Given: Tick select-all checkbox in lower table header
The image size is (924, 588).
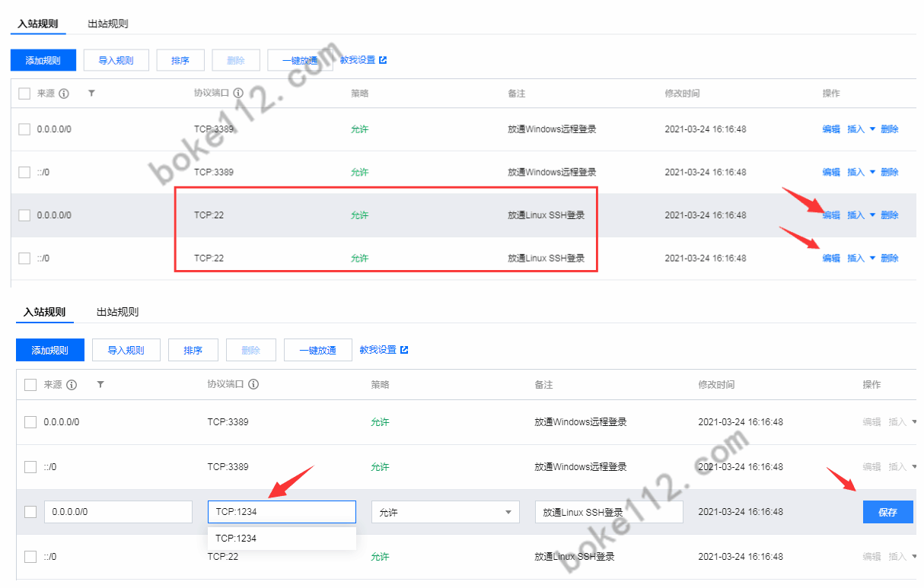Looking at the screenshot, I should coord(30,385).
